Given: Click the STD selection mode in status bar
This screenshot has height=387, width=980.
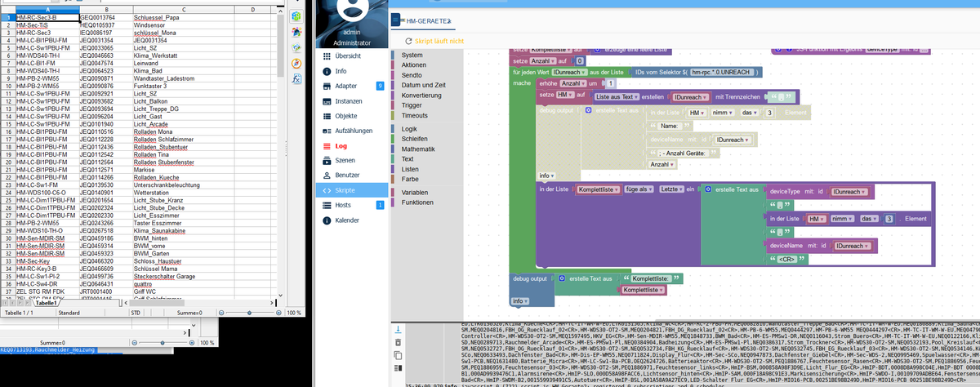Looking at the screenshot, I should click(136, 312).
